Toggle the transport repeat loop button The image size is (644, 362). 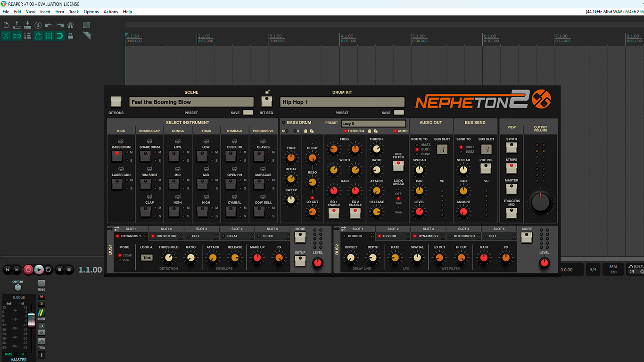(x=49, y=270)
